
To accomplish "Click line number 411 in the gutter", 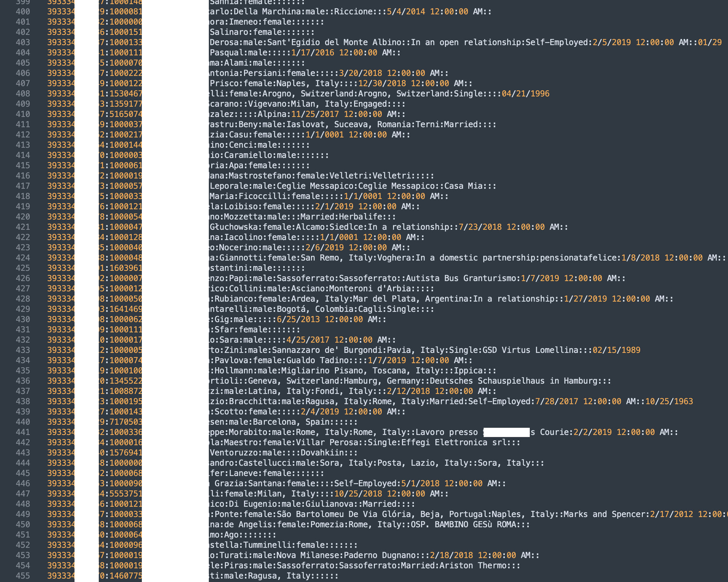I will [x=23, y=124].
